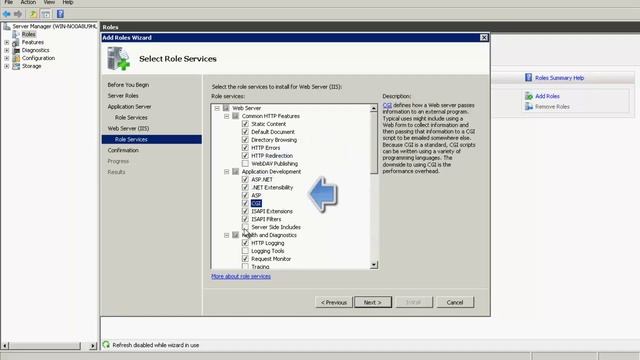The height and width of the screenshot is (360, 640).
Task: Toggle the CGI checkbox
Action: [245, 203]
